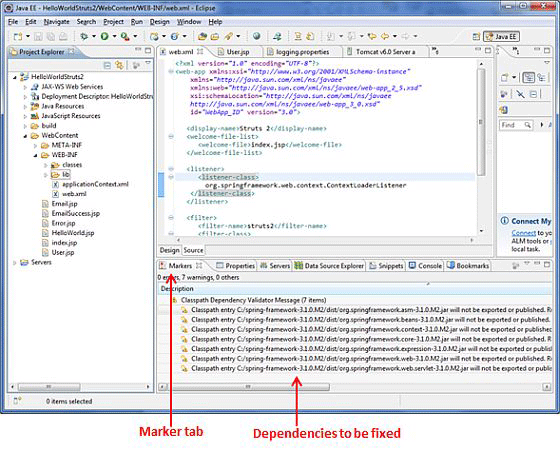Open dropdown next to New file icon
Image resolution: width=560 pixels, height=451 pixels.
coord(28,36)
